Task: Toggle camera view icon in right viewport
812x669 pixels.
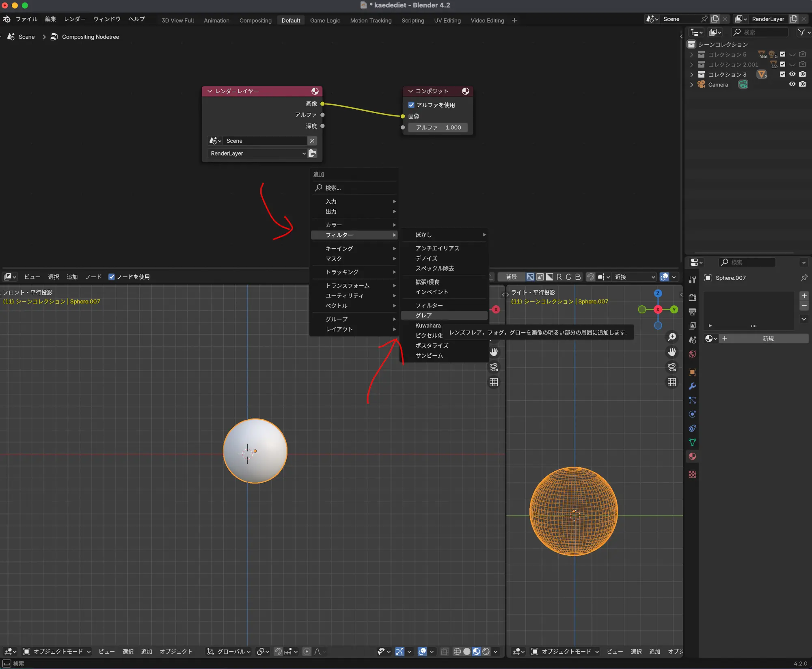Action: (672, 367)
